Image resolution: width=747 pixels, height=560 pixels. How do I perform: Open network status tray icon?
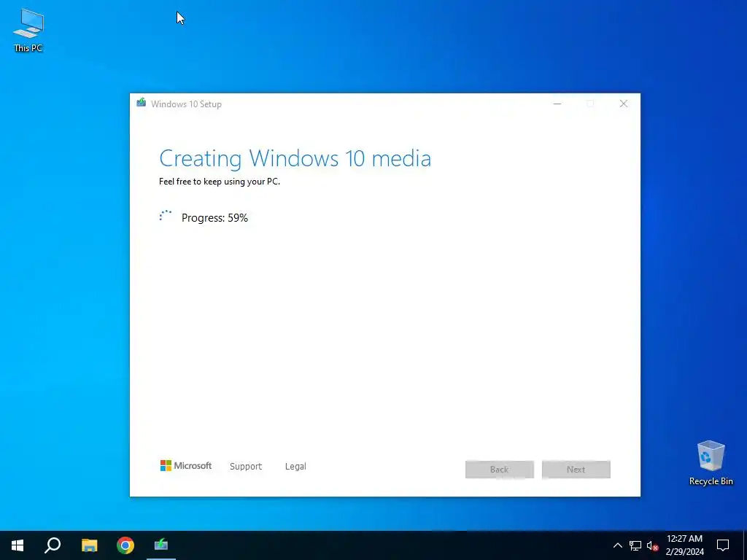click(635, 545)
